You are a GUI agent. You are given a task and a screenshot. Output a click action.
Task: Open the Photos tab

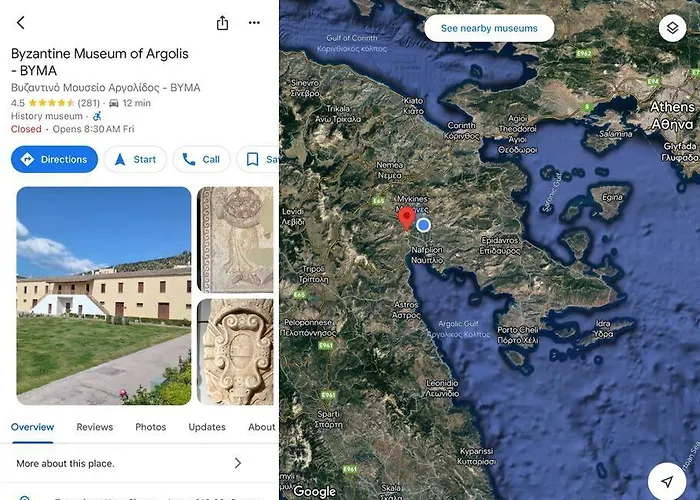150,427
